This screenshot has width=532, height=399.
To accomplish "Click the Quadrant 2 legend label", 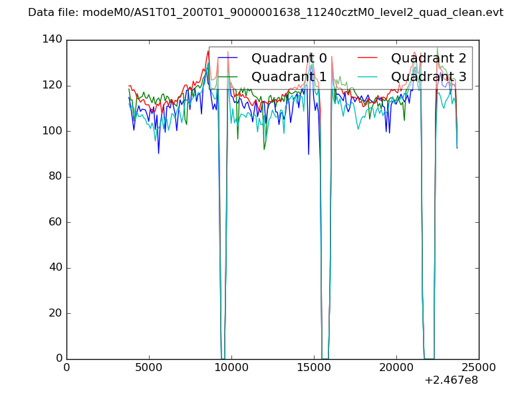I will click(428, 58).
